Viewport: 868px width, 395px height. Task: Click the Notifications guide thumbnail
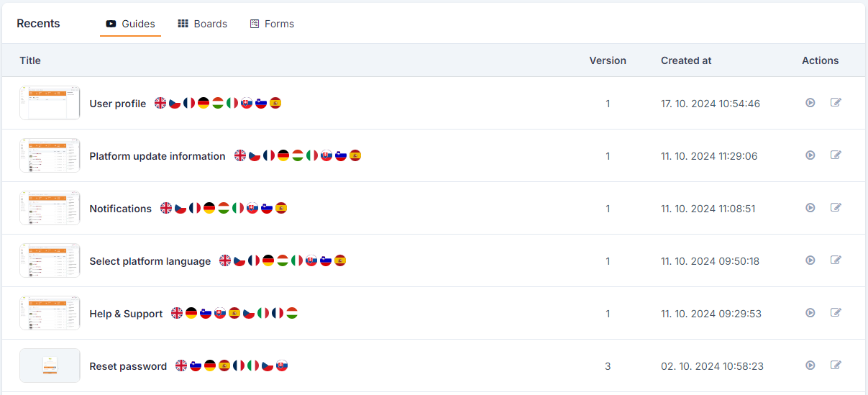click(x=50, y=208)
